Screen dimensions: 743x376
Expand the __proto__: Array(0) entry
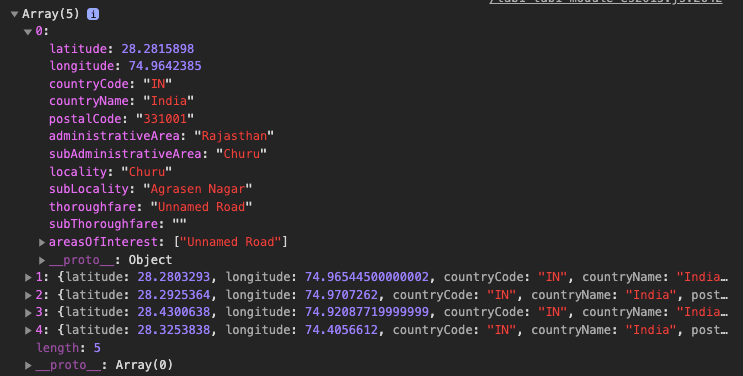click(x=28, y=365)
